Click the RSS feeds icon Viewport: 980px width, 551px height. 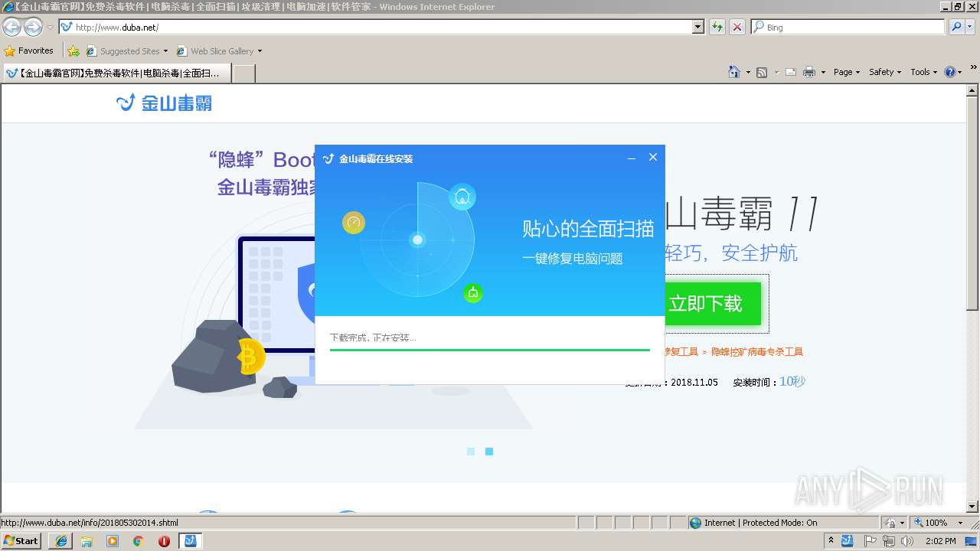pyautogui.click(x=762, y=72)
